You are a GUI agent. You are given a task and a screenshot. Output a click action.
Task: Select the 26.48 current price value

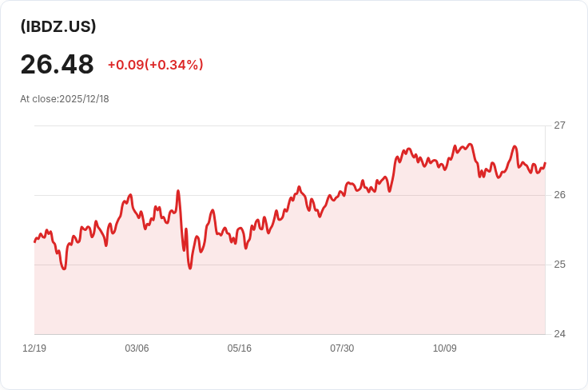click(57, 64)
